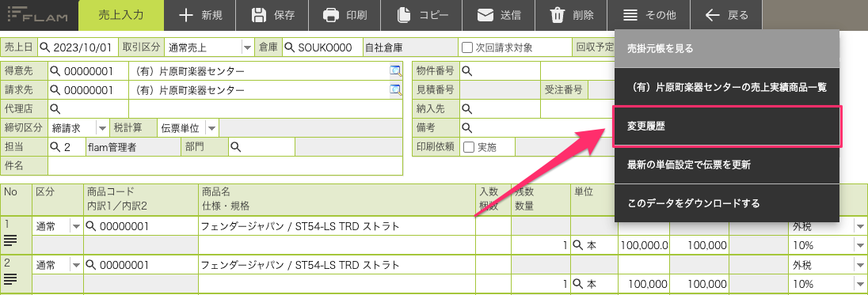
Task: Open the 取引区分 通常売上 dropdown
Action: [247, 47]
